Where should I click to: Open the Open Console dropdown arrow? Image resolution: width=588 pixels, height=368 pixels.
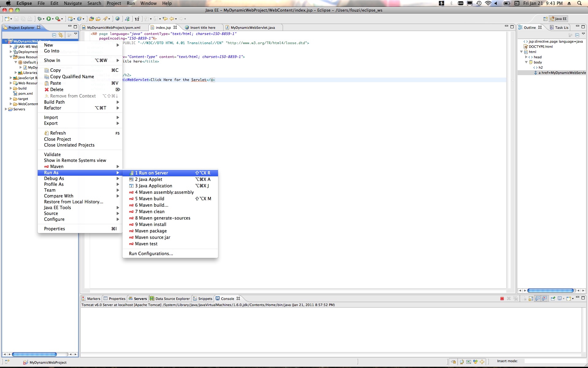(x=573, y=299)
